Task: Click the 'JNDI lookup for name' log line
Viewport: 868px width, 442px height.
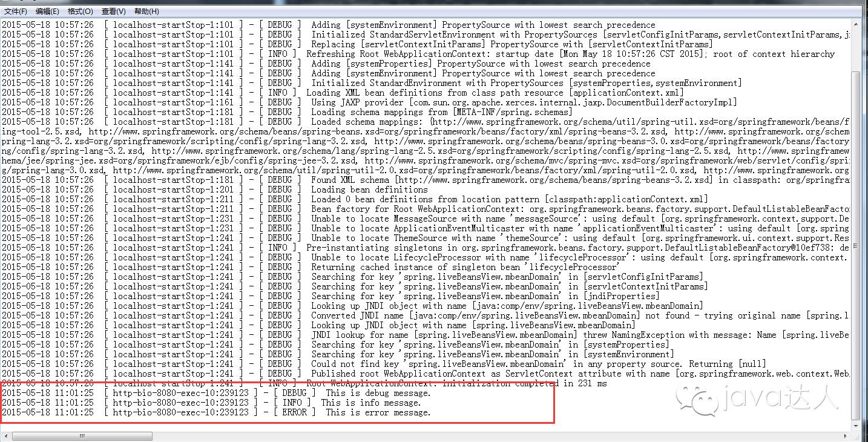Action: [x=426, y=335]
